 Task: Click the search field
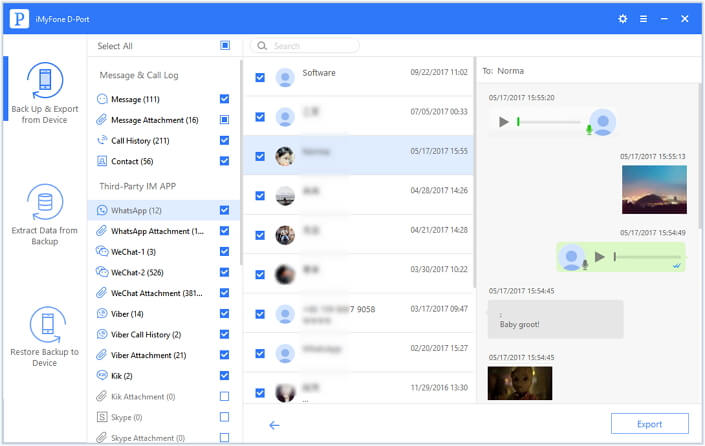click(305, 45)
